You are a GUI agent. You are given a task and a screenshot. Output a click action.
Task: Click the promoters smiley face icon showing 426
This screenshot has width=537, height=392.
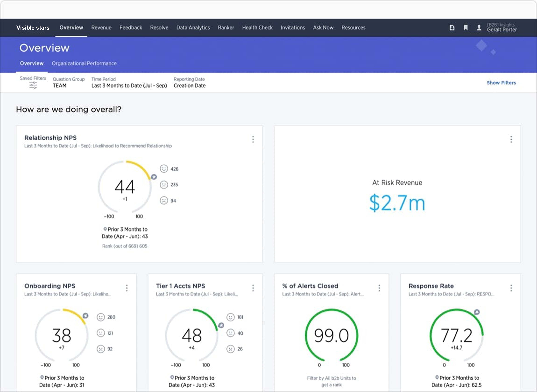(164, 169)
